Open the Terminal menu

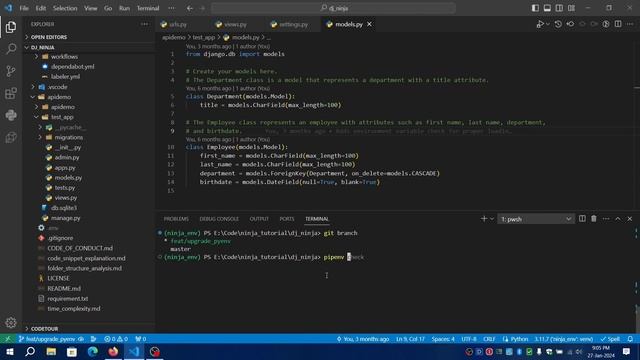click(x=148, y=8)
